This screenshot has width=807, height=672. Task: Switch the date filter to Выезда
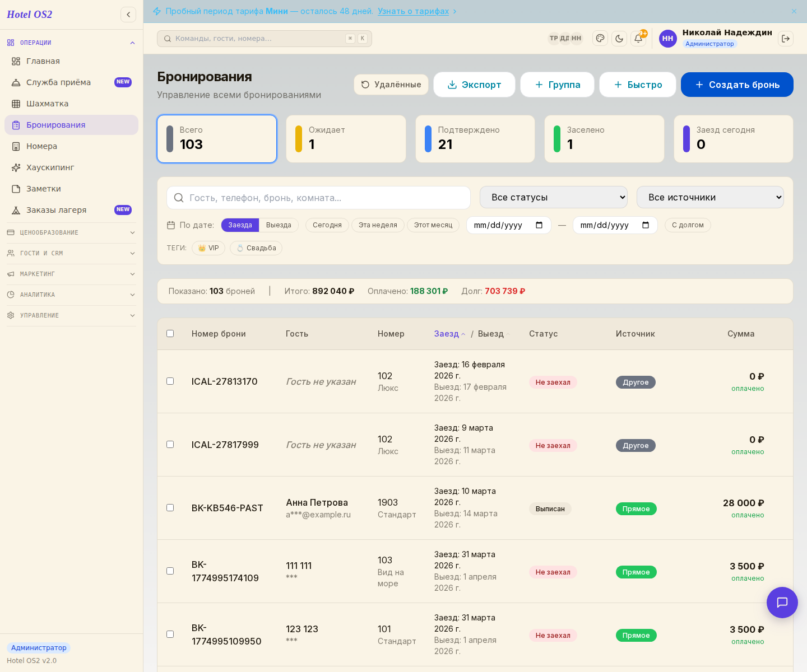279,225
